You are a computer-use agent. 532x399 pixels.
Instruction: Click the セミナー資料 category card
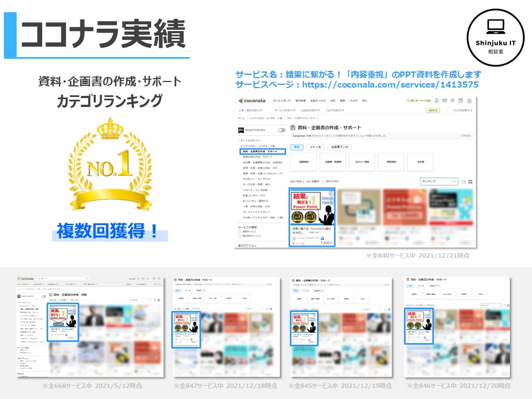(x=362, y=162)
